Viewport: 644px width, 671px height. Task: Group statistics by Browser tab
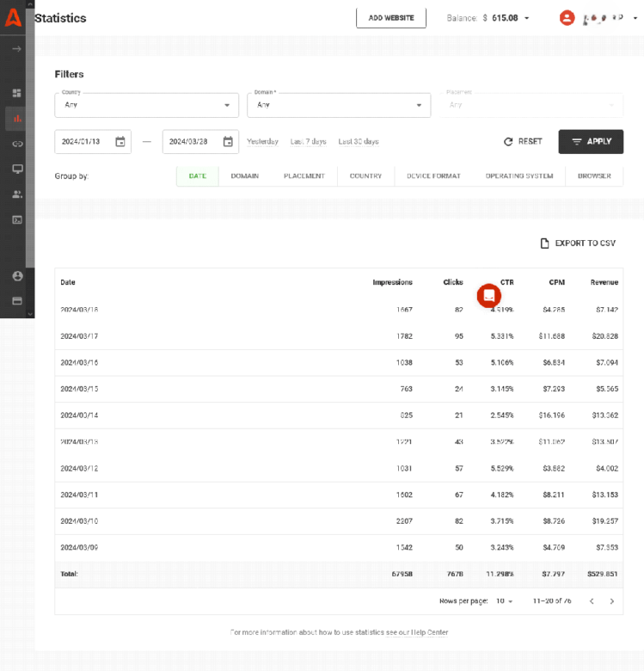594,176
